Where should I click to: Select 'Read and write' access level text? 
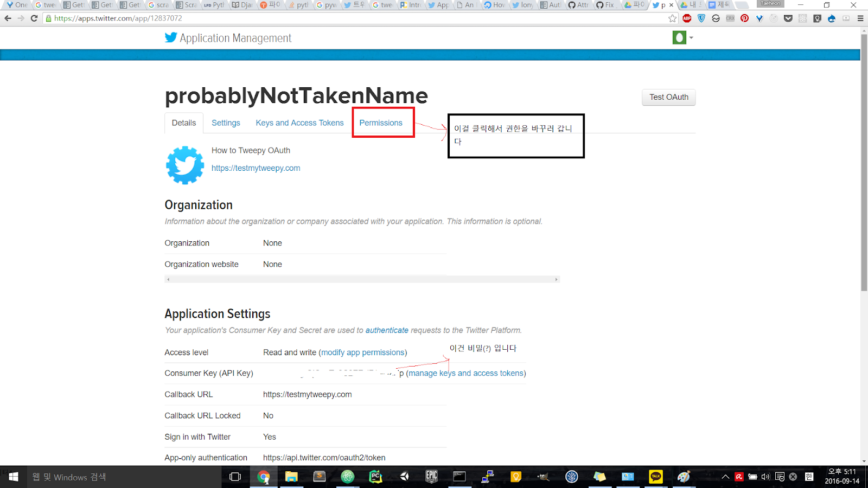[290, 352]
